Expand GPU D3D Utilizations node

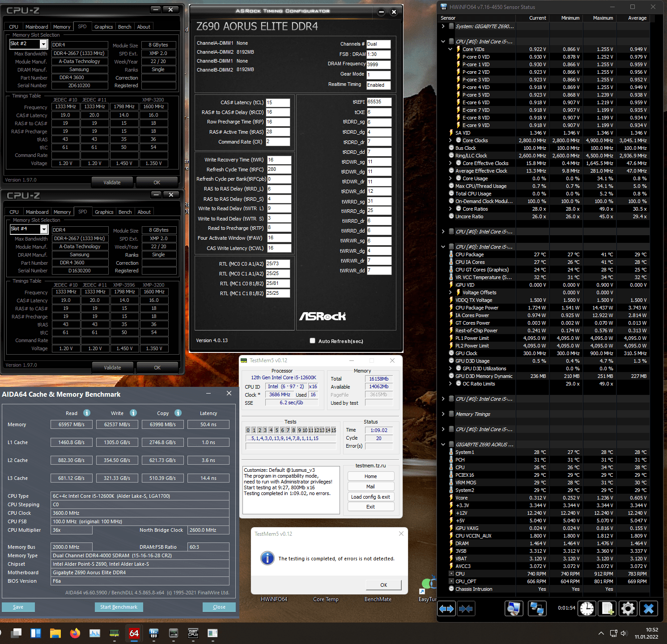pos(450,369)
